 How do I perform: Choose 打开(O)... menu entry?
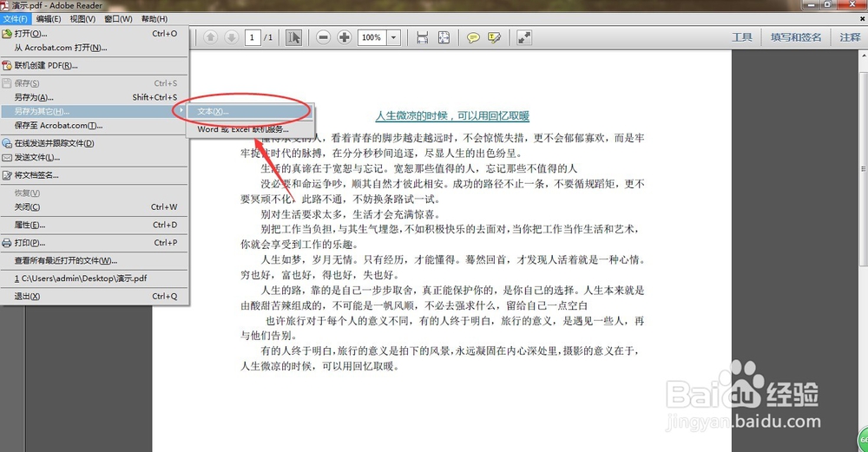point(94,34)
